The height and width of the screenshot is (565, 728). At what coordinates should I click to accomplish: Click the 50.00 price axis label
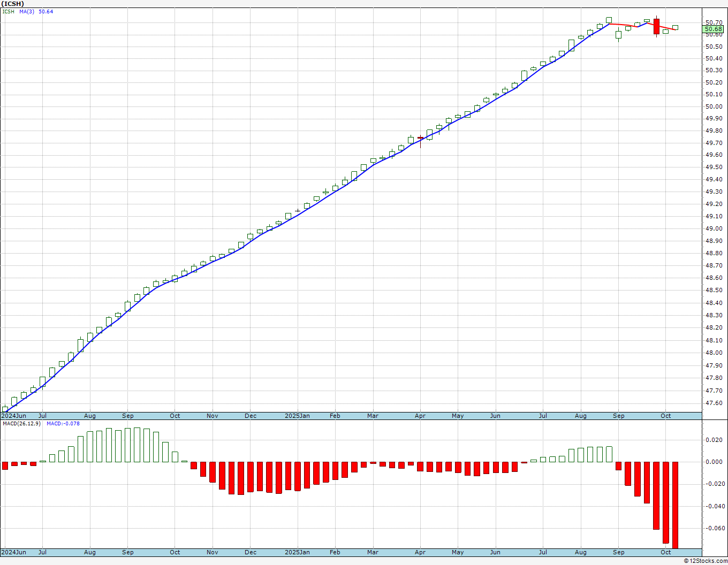pos(714,106)
